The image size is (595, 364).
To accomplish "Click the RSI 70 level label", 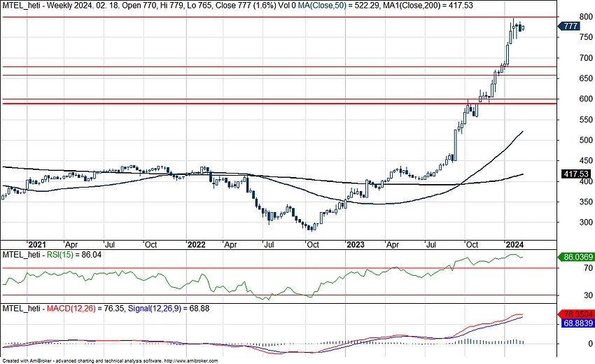I will (x=589, y=268).
